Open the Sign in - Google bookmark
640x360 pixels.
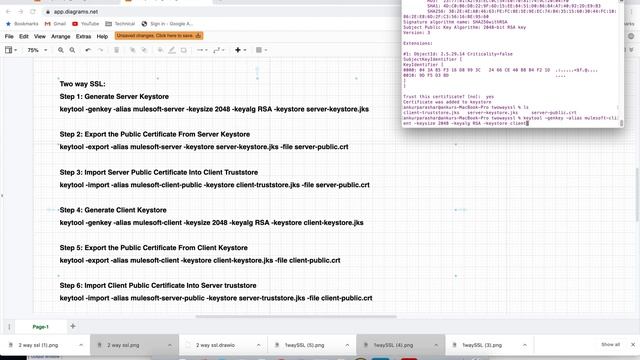(x=167, y=24)
